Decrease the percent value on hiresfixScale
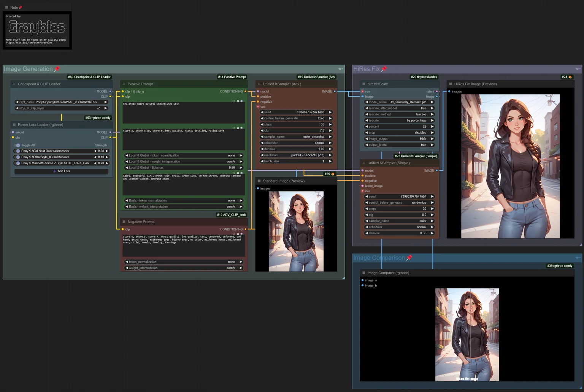The height and width of the screenshot is (392, 584). click(367, 127)
